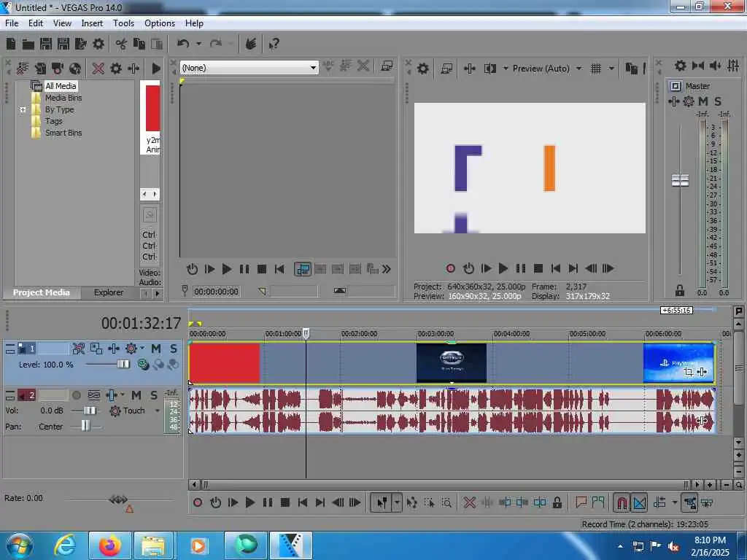Select the Normal Edit Tool in timeline toolbar
The height and width of the screenshot is (560, 747).
[x=382, y=502]
